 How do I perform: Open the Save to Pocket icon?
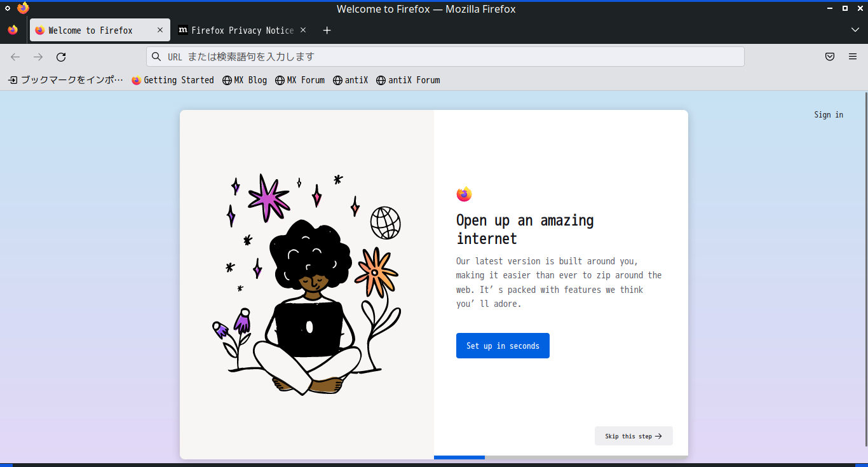click(x=830, y=57)
